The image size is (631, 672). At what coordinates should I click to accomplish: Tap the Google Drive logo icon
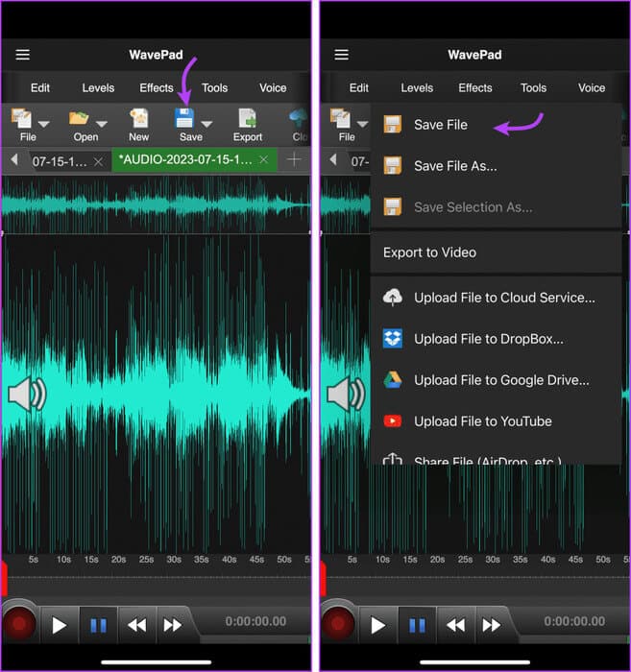click(392, 380)
